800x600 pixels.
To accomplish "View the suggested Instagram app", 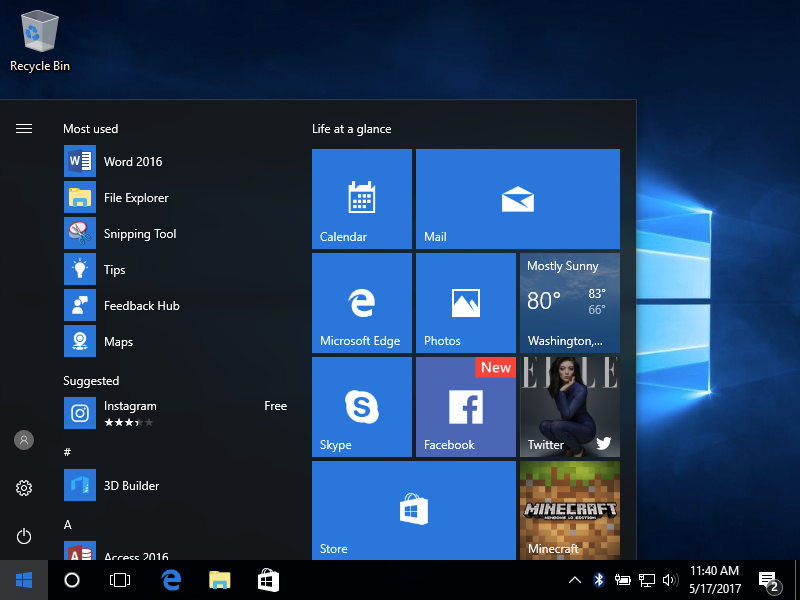I will pos(130,406).
